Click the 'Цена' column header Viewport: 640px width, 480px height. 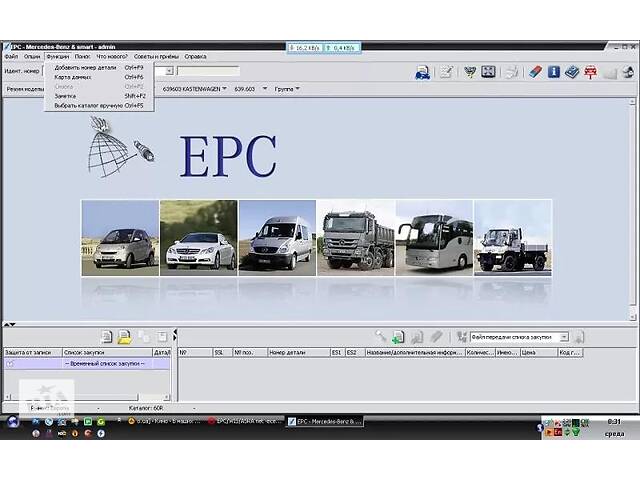click(x=538, y=352)
